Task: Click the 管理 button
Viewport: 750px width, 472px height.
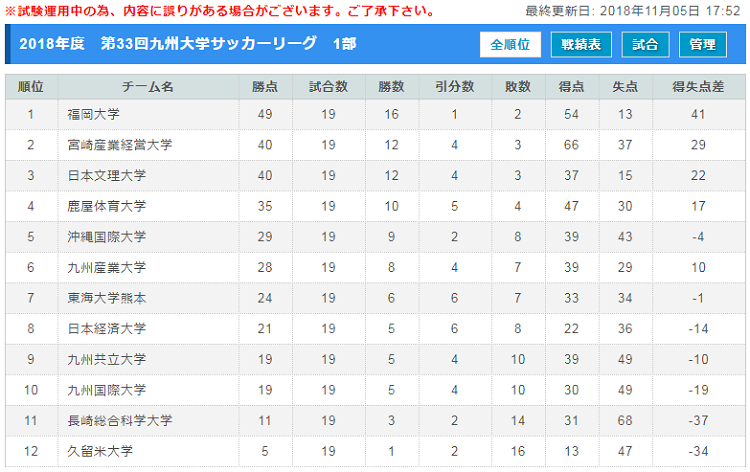Action: click(703, 44)
